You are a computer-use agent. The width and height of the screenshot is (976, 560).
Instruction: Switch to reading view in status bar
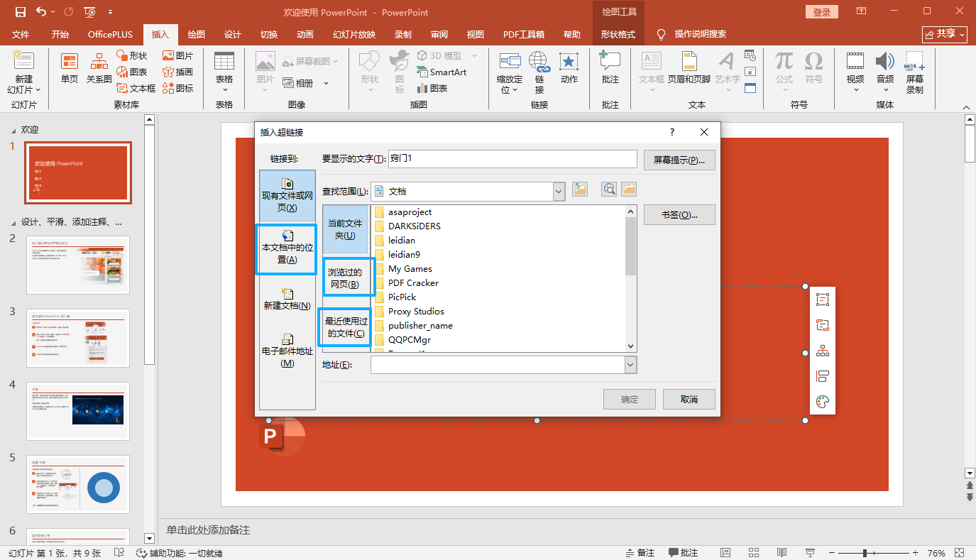point(782,553)
